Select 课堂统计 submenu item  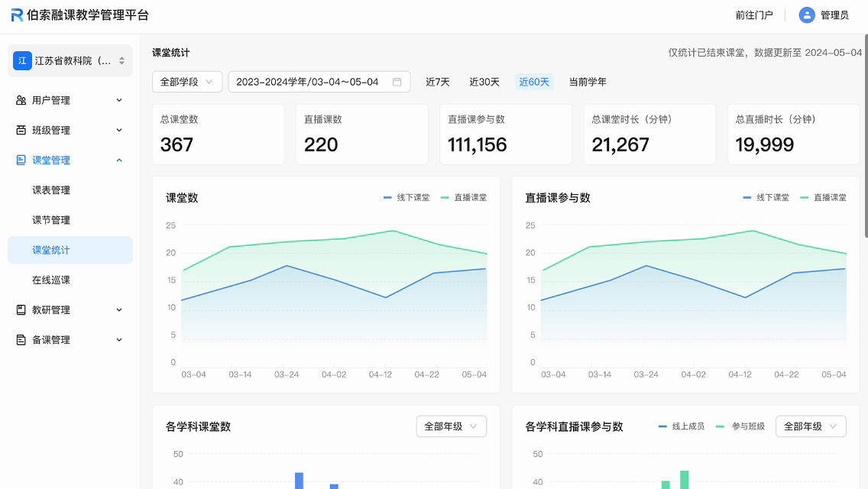[70, 250]
